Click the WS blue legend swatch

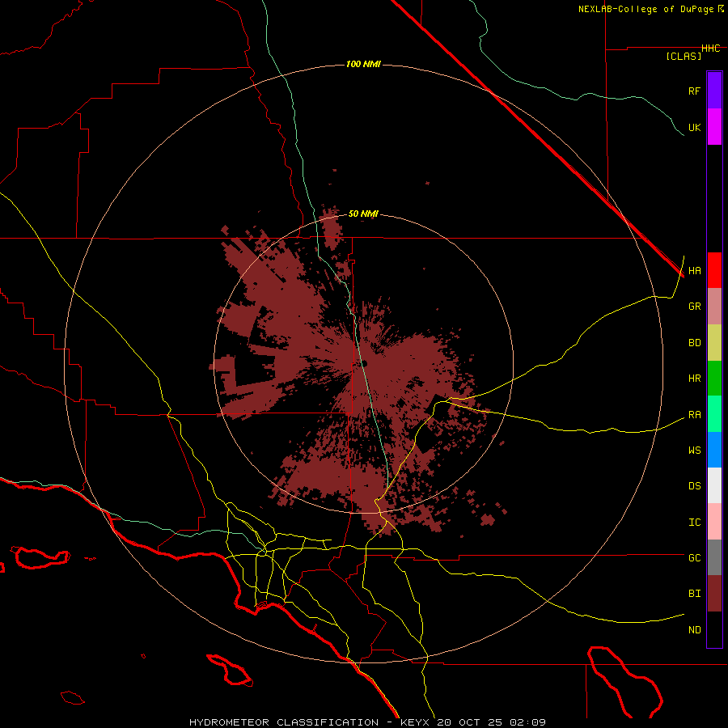(714, 450)
